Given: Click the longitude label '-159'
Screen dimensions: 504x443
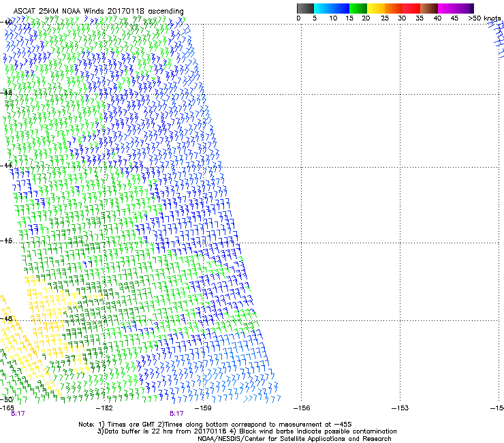Looking at the screenshot, I should click(x=203, y=408).
